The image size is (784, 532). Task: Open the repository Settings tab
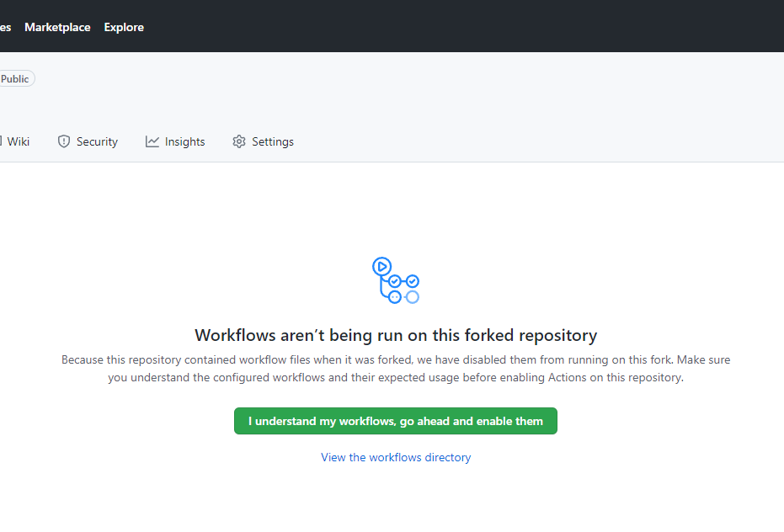tap(262, 141)
